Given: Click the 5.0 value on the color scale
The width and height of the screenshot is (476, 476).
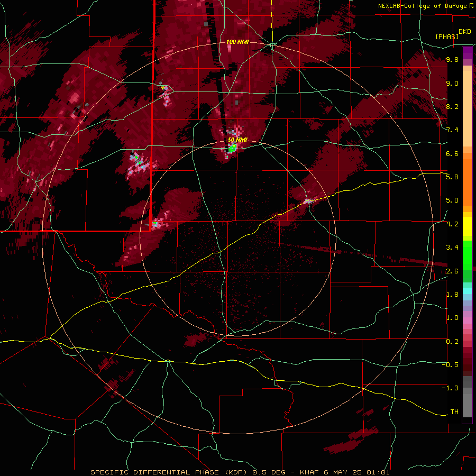Looking at the screenshot, I should [x=452, y=200].
